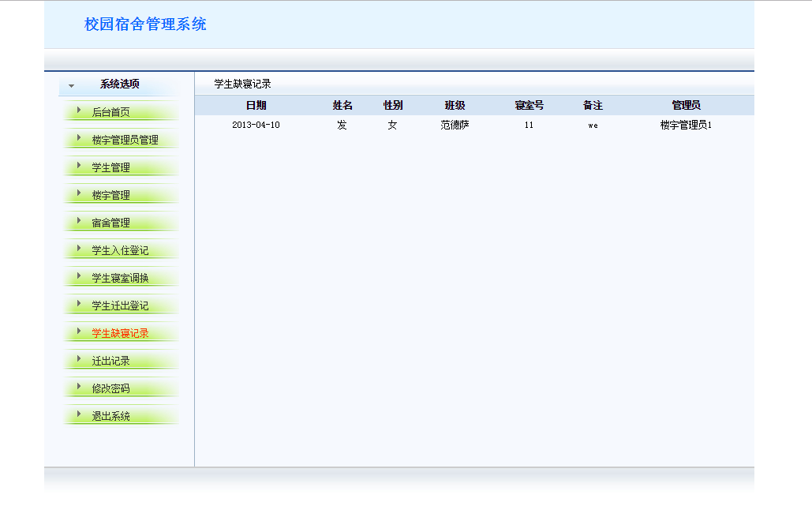Open 学生入住登记 page
Screen dimensions: 812x506
120,250
